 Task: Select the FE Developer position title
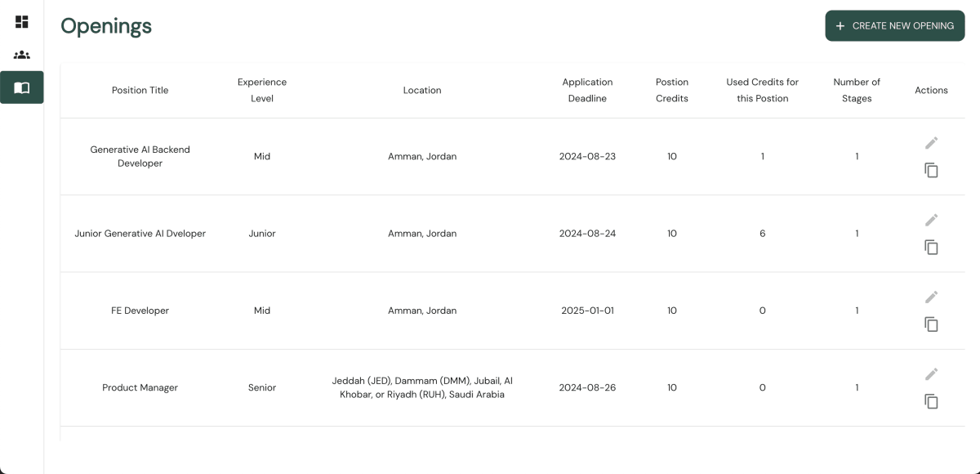(140, 311)
